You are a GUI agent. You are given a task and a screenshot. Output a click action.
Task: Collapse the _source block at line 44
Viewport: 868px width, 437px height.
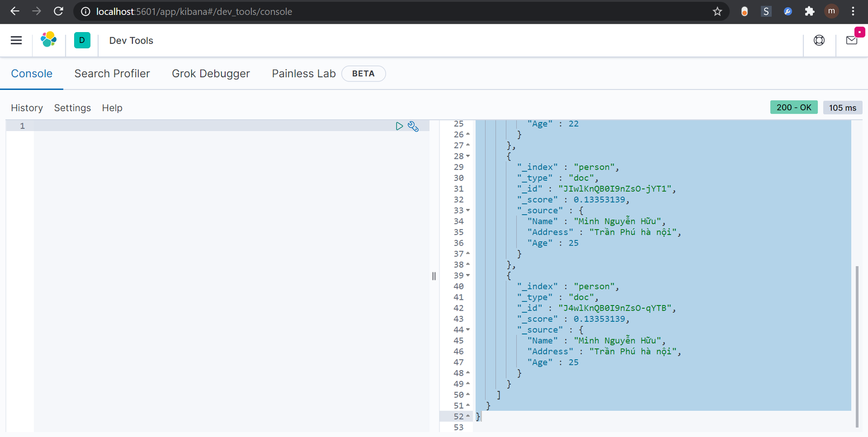[x=468, y=330]
